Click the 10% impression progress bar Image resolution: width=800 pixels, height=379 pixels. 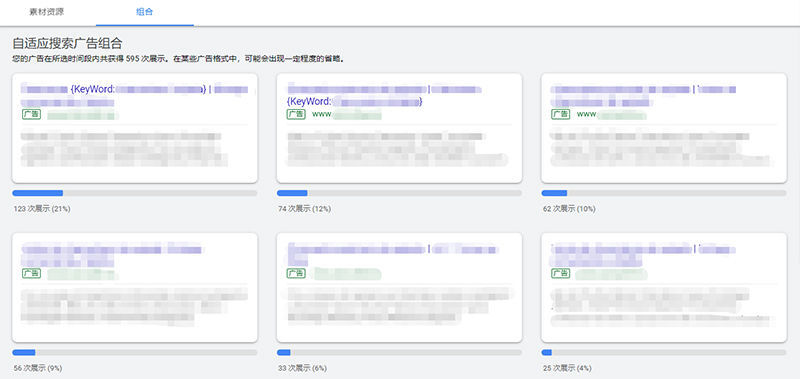pos(664,193)
